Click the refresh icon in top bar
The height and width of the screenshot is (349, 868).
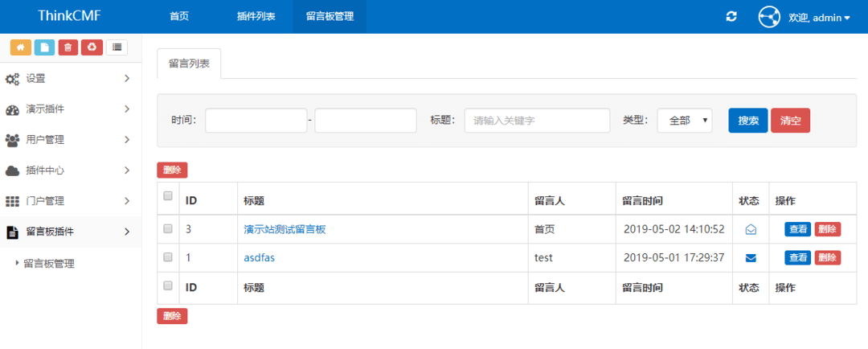coord(731,17)
